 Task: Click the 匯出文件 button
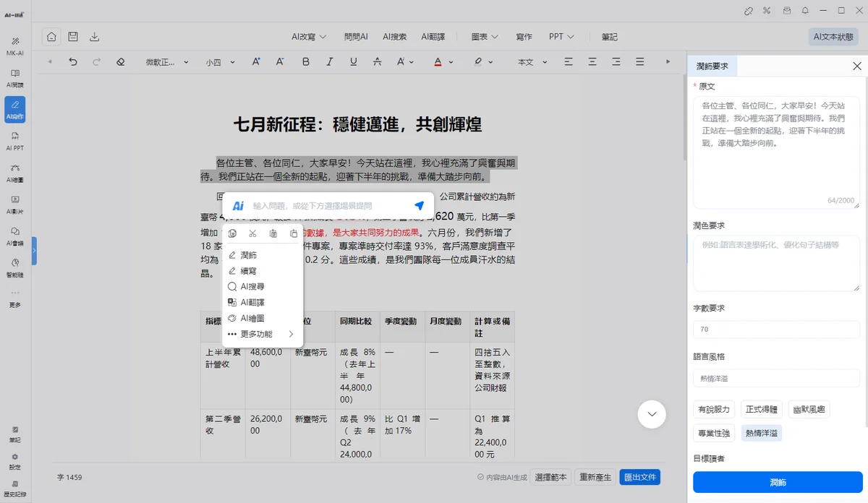click(639, 477)
